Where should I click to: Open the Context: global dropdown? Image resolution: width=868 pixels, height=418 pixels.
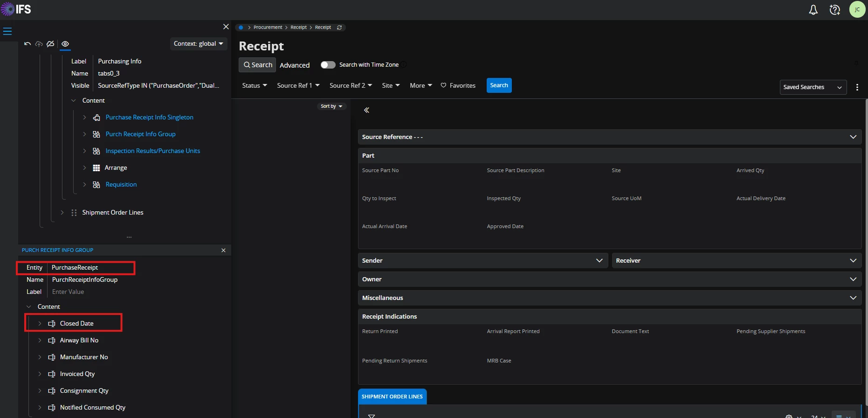click(x=198, y=43)
